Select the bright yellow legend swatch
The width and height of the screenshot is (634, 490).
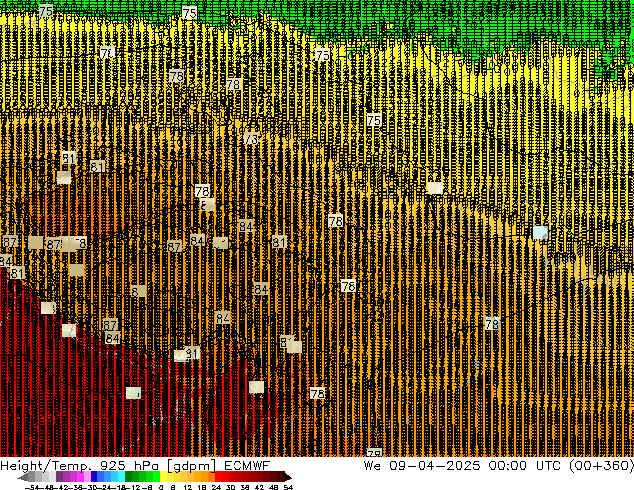[x=164, y=477]
